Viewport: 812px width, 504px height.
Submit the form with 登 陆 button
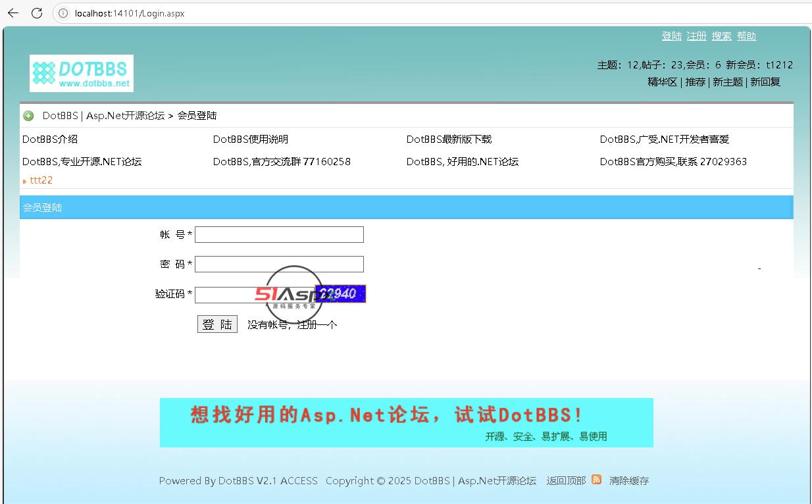click(x=217, y=324)
